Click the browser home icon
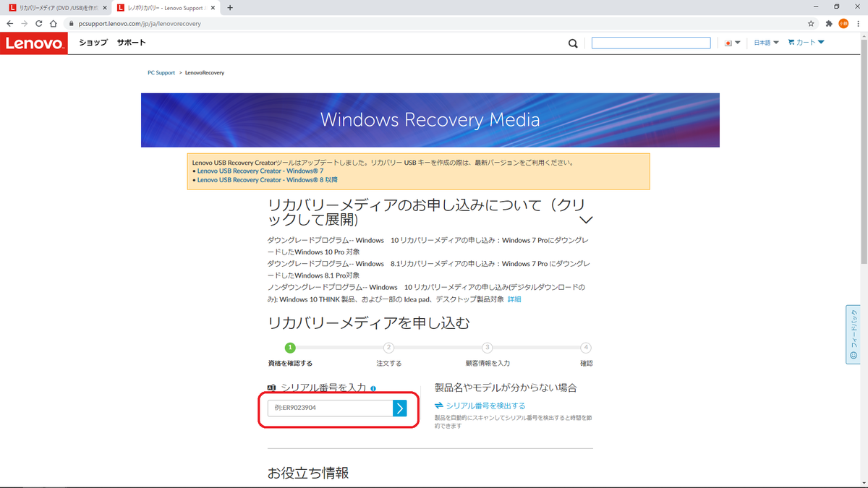868x488 pixels. 54,23
